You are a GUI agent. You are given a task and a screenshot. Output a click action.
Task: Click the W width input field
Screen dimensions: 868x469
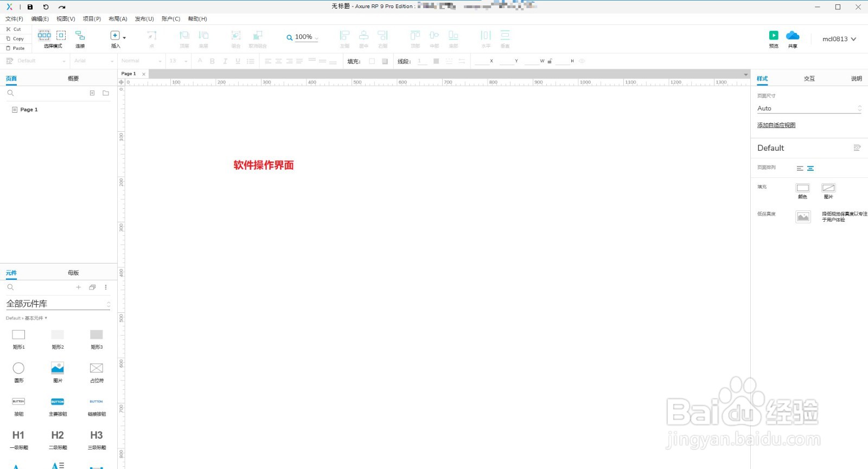tap(532, 61)
